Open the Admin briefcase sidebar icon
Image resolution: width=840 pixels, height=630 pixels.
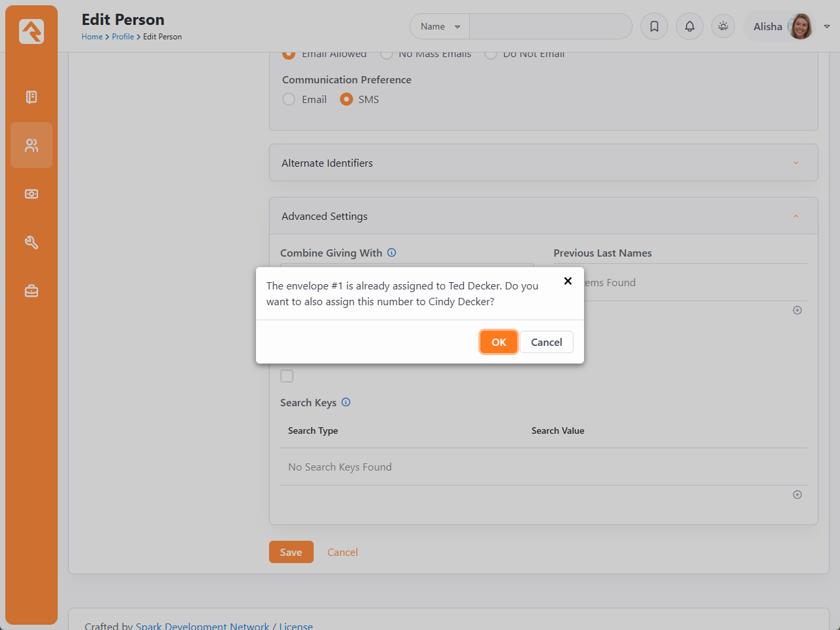[31, 291]
